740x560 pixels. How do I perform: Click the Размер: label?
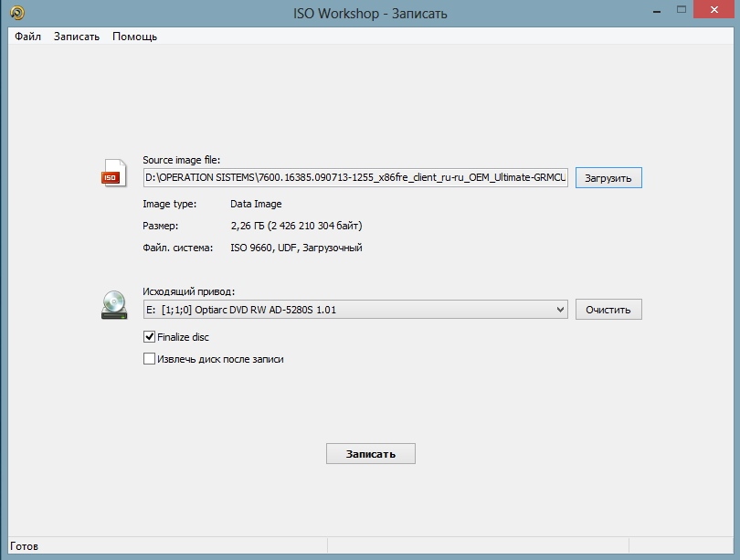coord(161,226)
